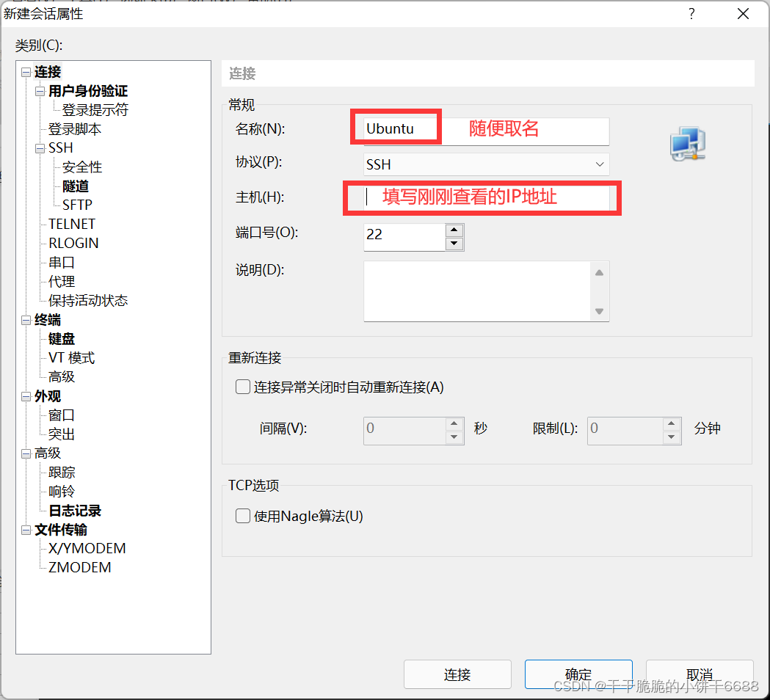Select 连接 in the category tree

(x=47, y=72)
